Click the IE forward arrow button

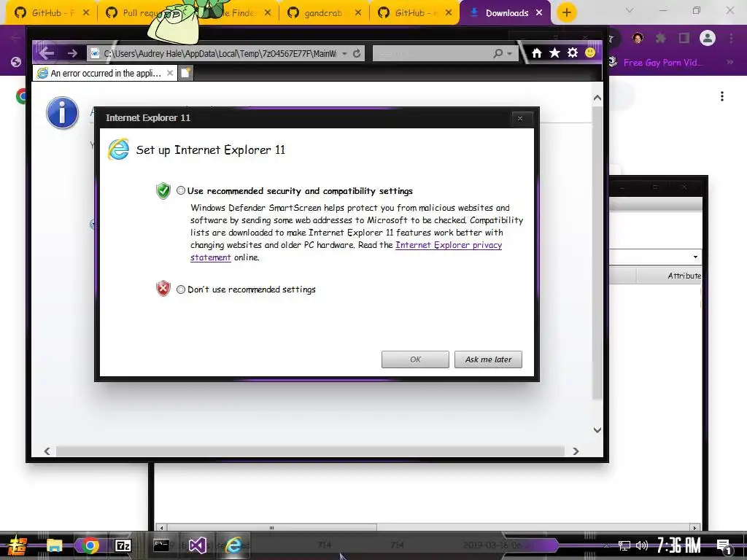[72, 53]
